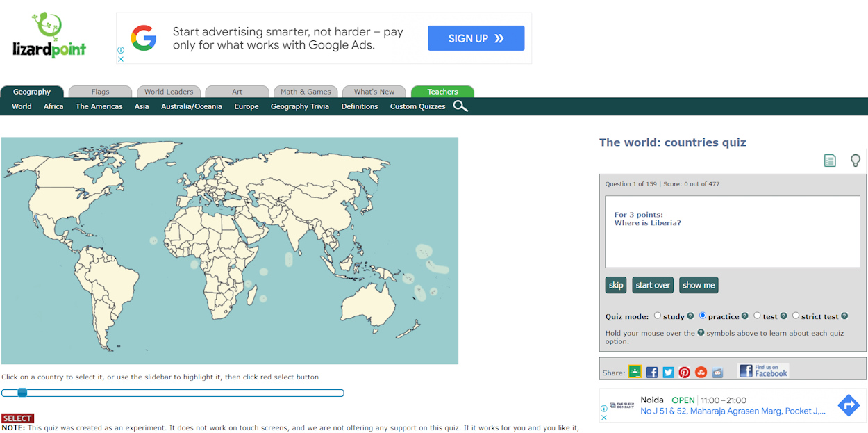This screenshot has height=433, width=868.
Task: Select the study quiz mode
Action: click(x=658, y=315)
